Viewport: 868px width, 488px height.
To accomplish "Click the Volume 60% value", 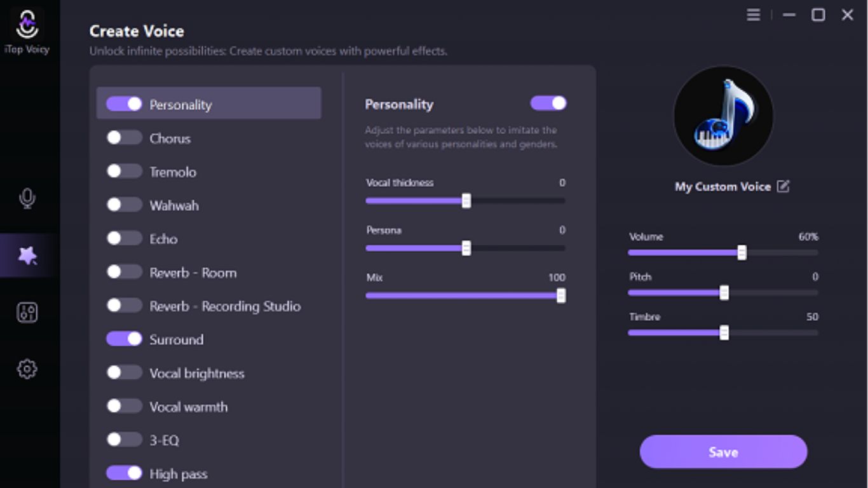I will 808,236.
